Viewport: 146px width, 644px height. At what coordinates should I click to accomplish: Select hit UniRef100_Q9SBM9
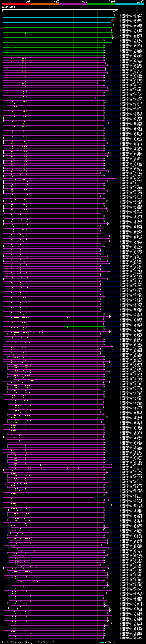click(131, 20)
